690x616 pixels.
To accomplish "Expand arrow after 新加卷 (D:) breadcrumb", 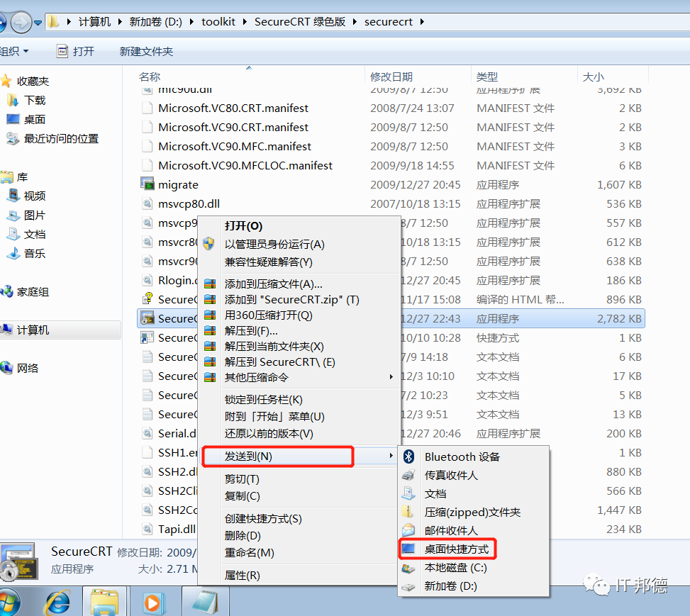I will click(191, 21).
